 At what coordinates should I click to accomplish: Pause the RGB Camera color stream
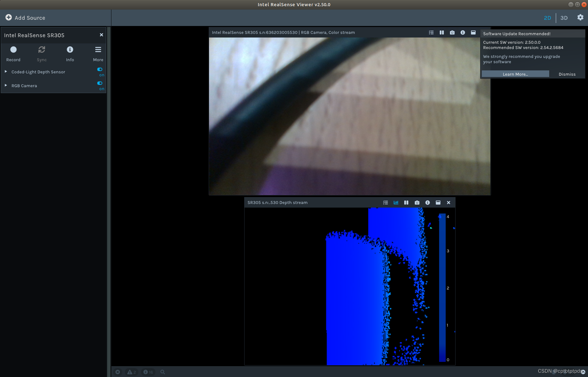(441, 32)
